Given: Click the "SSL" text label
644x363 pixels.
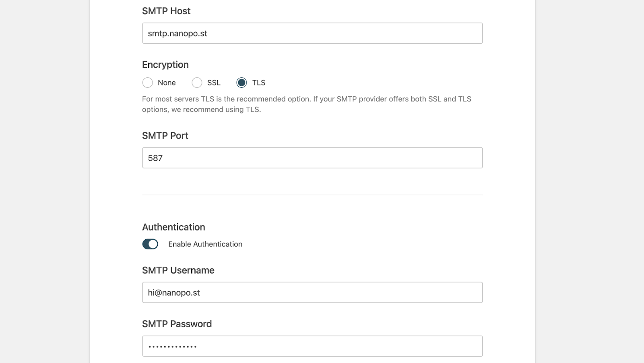Looking at the screenshot, I should click(x=214, y=83).
